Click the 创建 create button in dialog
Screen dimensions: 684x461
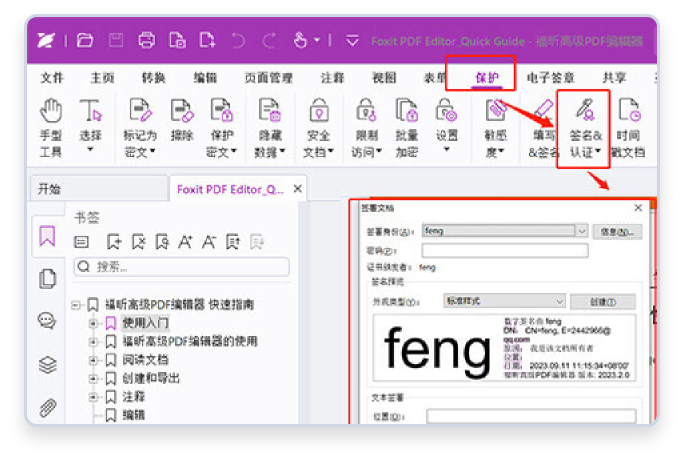click(x=603, y=302)
